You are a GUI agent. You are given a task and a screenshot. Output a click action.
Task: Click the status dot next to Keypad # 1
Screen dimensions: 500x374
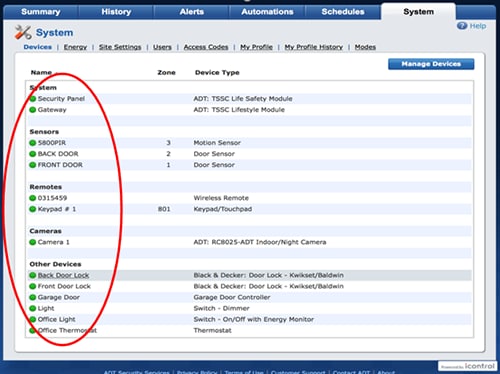point(33,209)
